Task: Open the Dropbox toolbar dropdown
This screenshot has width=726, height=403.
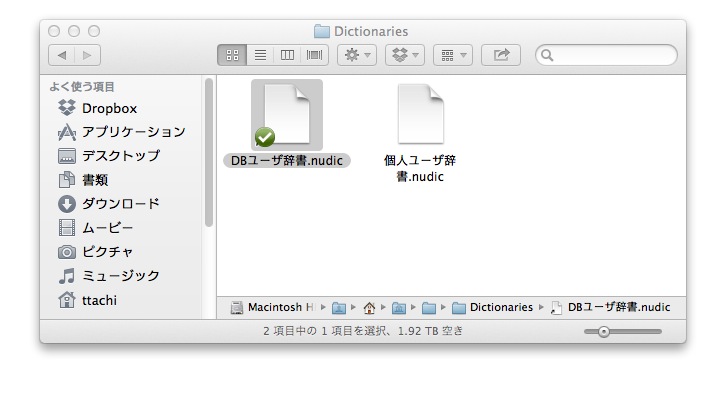Action: point(405,55)
